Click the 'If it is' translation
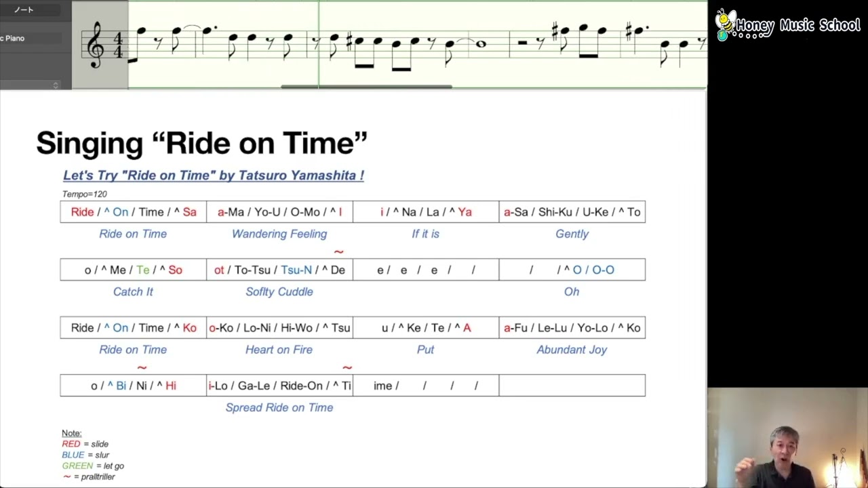The height and width of the screenshot is (488, 868). pyautogui.click(x=426, y=234)
